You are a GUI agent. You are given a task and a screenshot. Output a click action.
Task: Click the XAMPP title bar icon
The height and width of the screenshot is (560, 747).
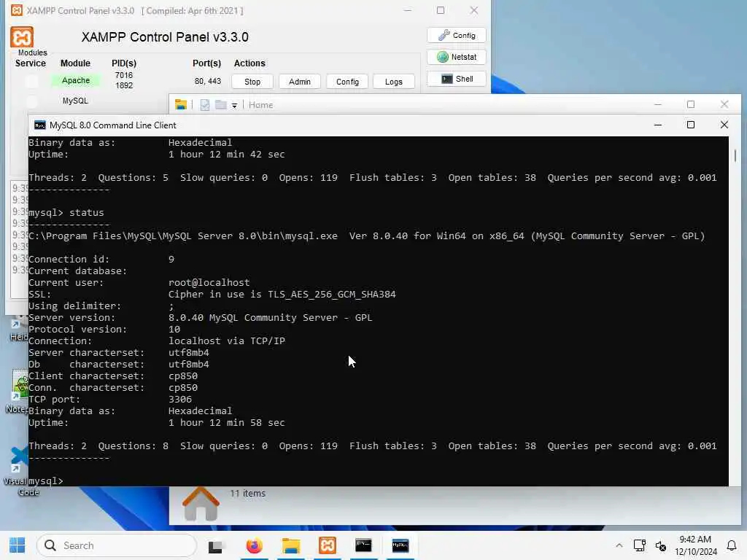coord(17,10)
